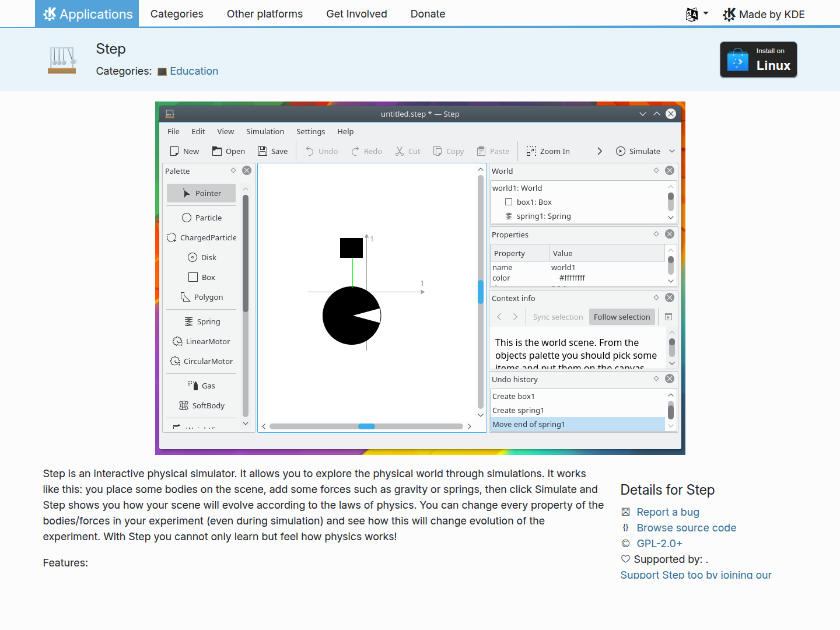The width and height of the screenshot is (840, 630).
Task: Click the Step Newton's cradle app icon
Action: pos(62,60)
